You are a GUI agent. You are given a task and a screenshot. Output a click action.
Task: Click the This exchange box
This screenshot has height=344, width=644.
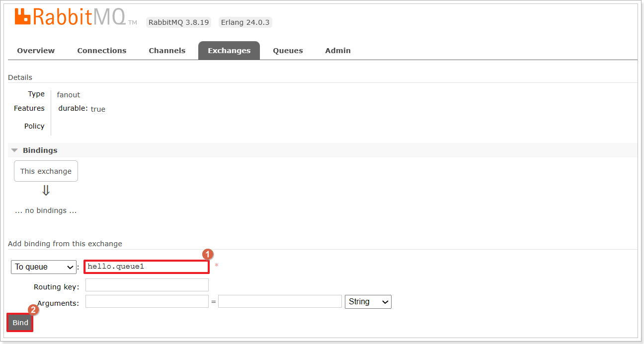pos(46,171)
